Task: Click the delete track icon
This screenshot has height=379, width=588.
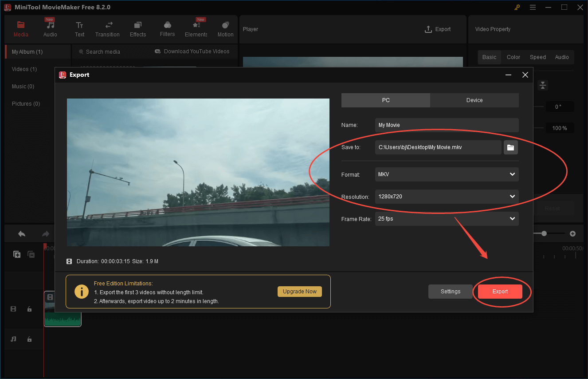Action: coord(31,254)
